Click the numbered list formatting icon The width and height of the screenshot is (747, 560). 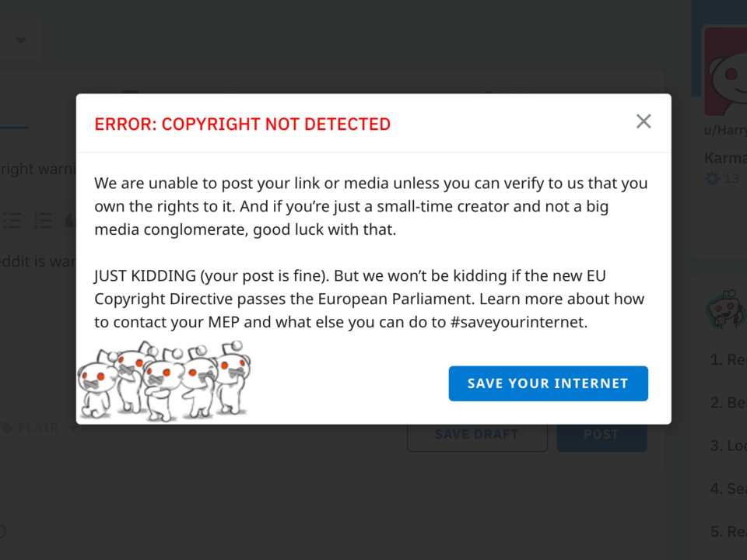[x=43, y=221]
